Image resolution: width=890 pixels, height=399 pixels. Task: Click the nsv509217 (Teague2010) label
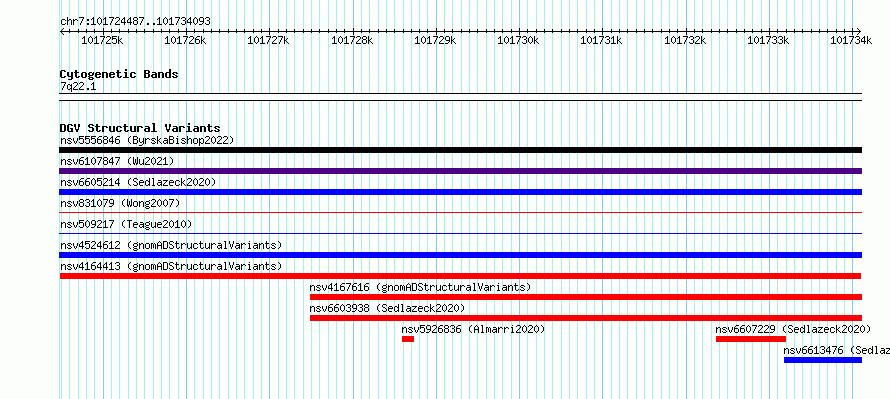coord(126,224)
